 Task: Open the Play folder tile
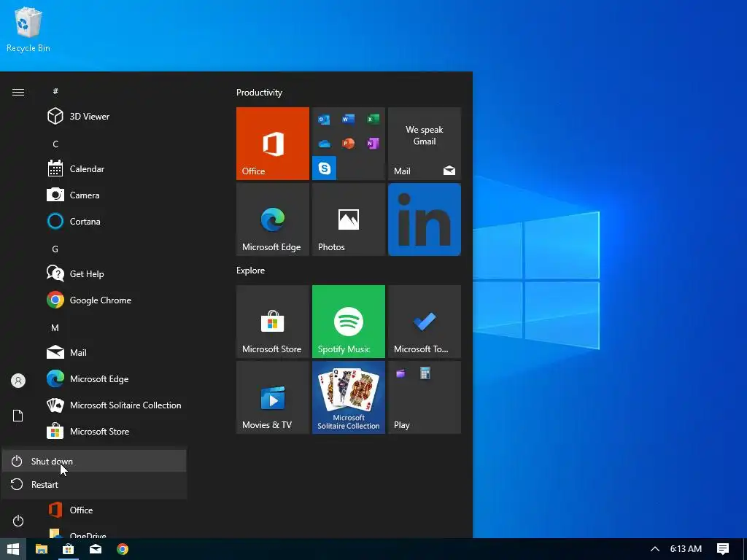[x=425, y=397]
